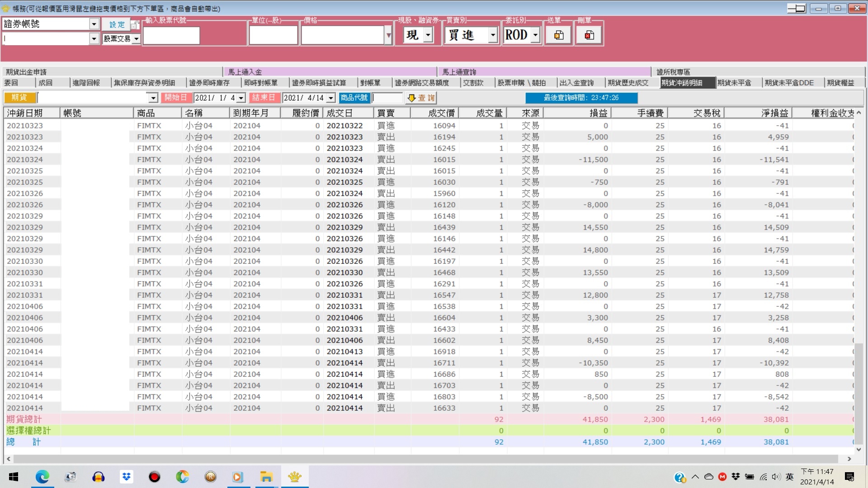The width and height of the screenshot is (868, 488).
Task: Open the 期貨權益 tab
Action: pos(841,83)
